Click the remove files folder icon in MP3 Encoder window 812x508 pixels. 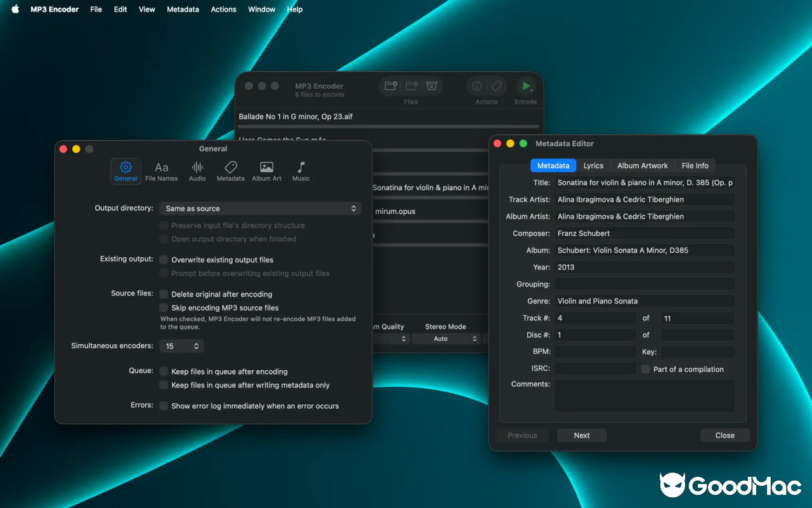(x=411, y=86)
